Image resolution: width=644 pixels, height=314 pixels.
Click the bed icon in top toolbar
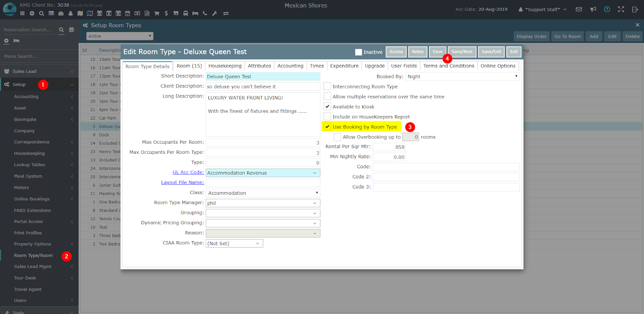coord(195,13)
